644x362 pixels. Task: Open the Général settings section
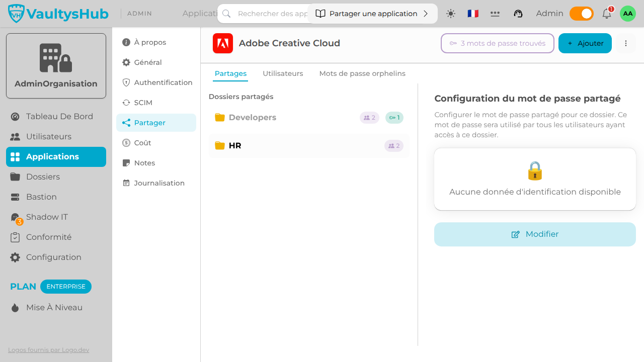tap(156, 62)
